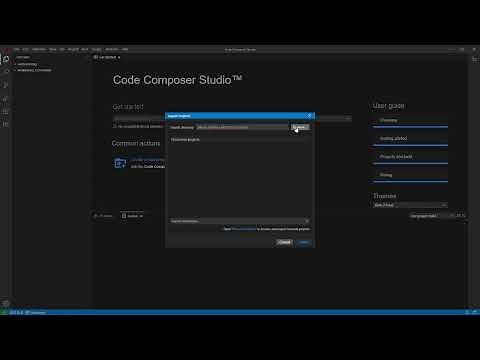Open the fifth activity bar icon
Screen dimensions: 480x360
point(6,111)
